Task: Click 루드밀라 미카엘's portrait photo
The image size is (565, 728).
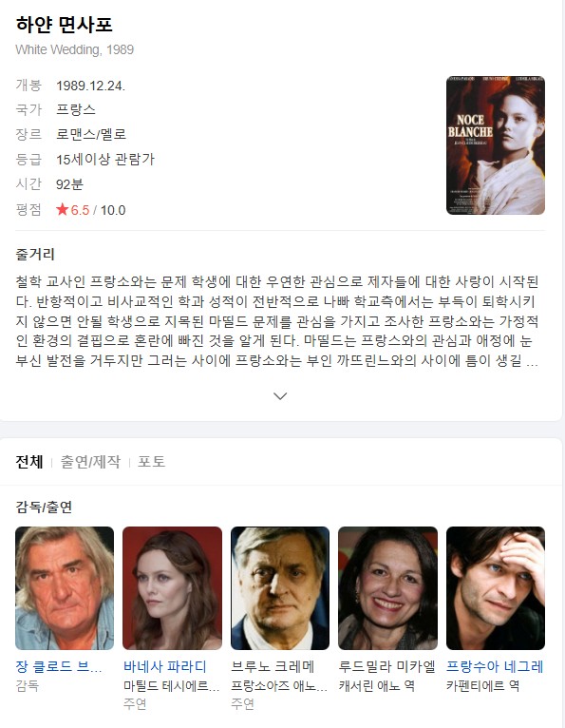Action: click(387, 588)
